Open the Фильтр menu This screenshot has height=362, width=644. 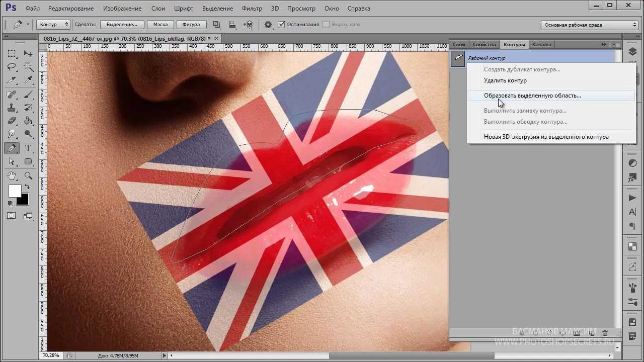click(x=252, y=9)
